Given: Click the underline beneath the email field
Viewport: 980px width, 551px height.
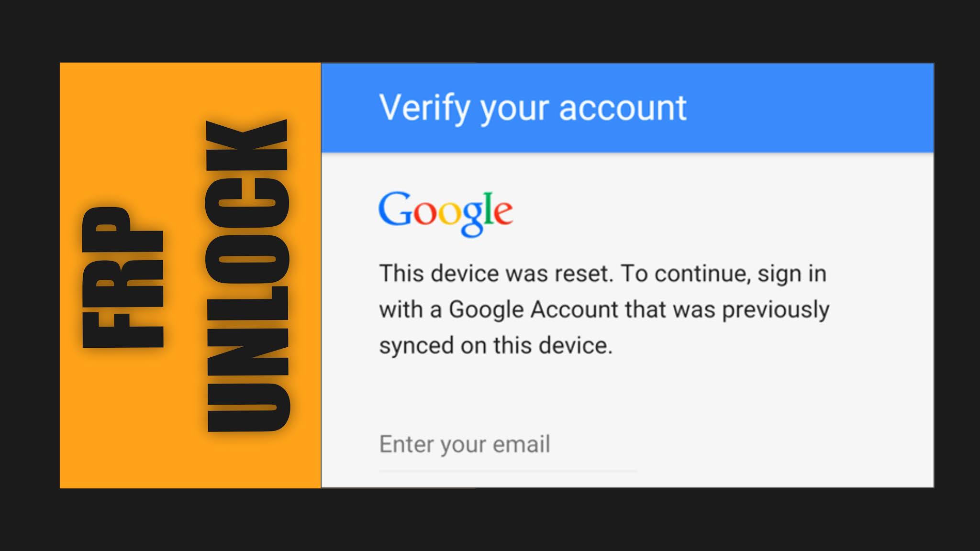Looking at the screenshot, I should click(507, 471).
